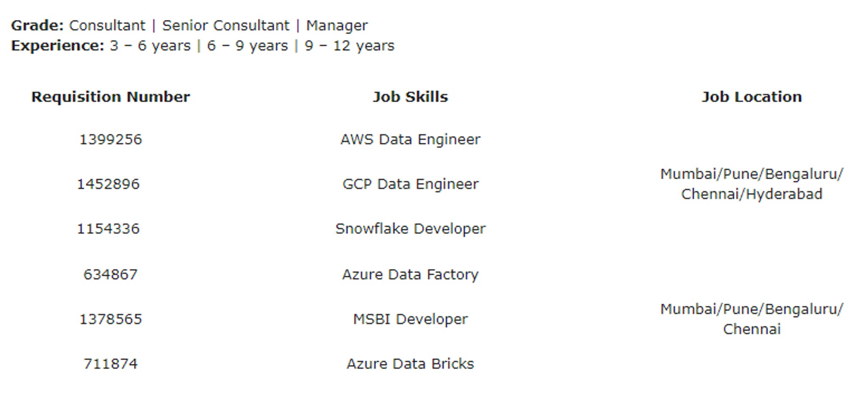Click the Manager grade text

pos(337,25)
